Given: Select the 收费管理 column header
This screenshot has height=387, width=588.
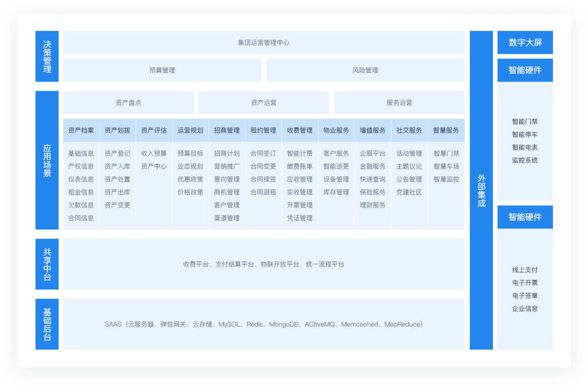Looking at the screenshot, I should (300, 130).
